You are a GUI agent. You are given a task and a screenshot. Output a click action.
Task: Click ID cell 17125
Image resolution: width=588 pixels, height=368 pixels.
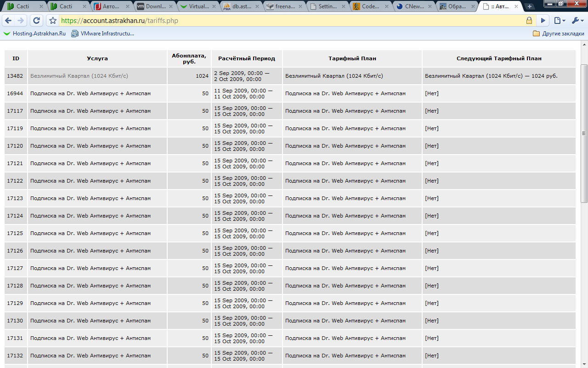point(16,233)
